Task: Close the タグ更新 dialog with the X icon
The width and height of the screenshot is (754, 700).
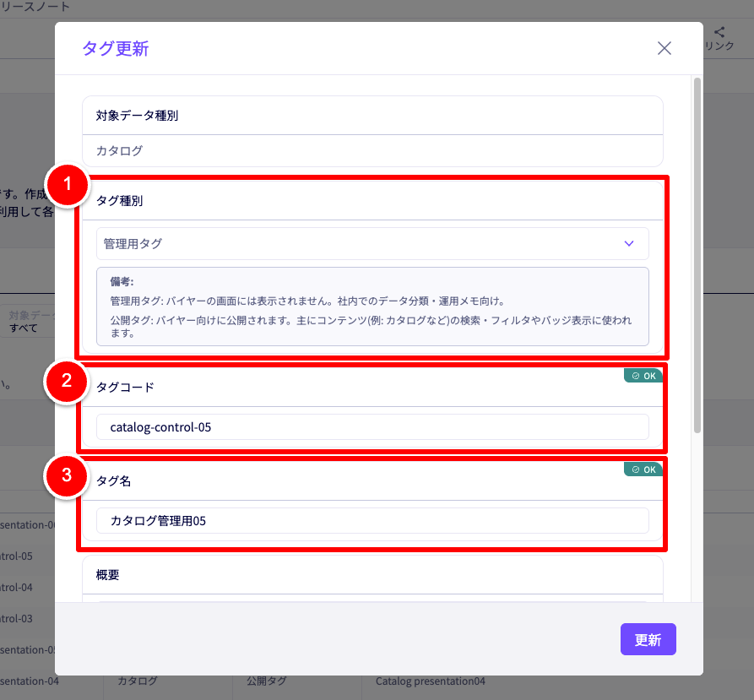Action: (664, 48)
